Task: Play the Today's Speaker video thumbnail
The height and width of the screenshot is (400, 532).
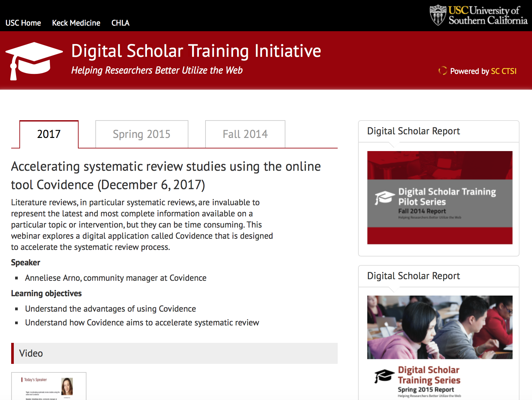Action: (49, 386)
